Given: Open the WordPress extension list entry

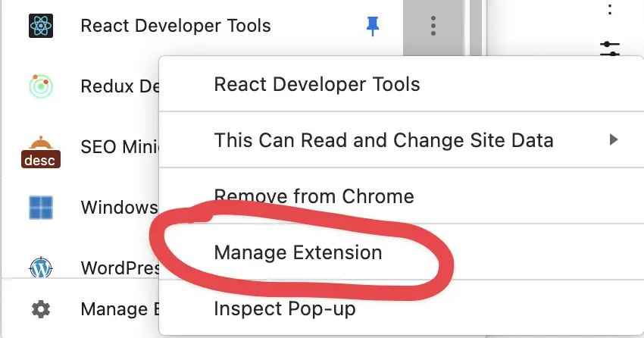Looking at the screenshot, I should (x=120, y=268).
